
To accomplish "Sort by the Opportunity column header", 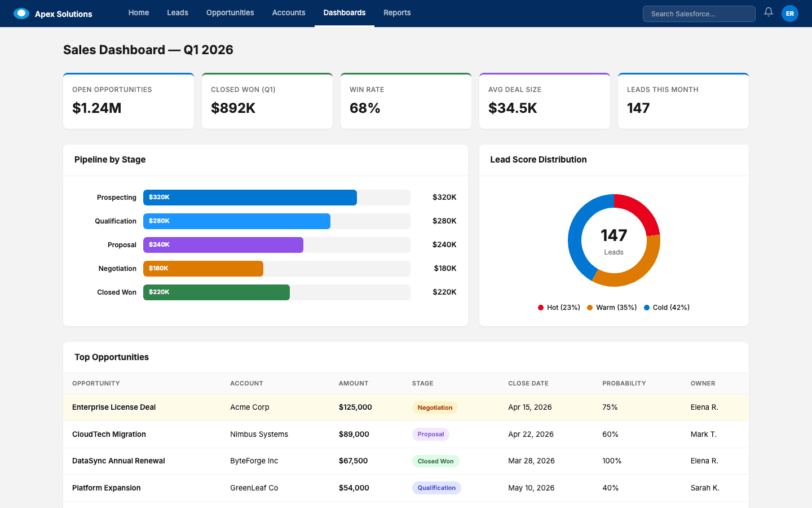I will tap(96, 383).
